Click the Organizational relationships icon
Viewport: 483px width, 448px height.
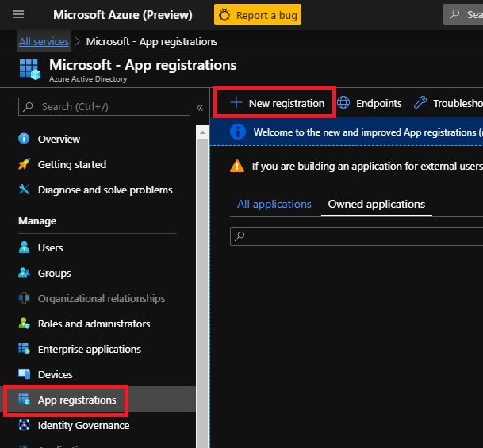tap(24, 298)
